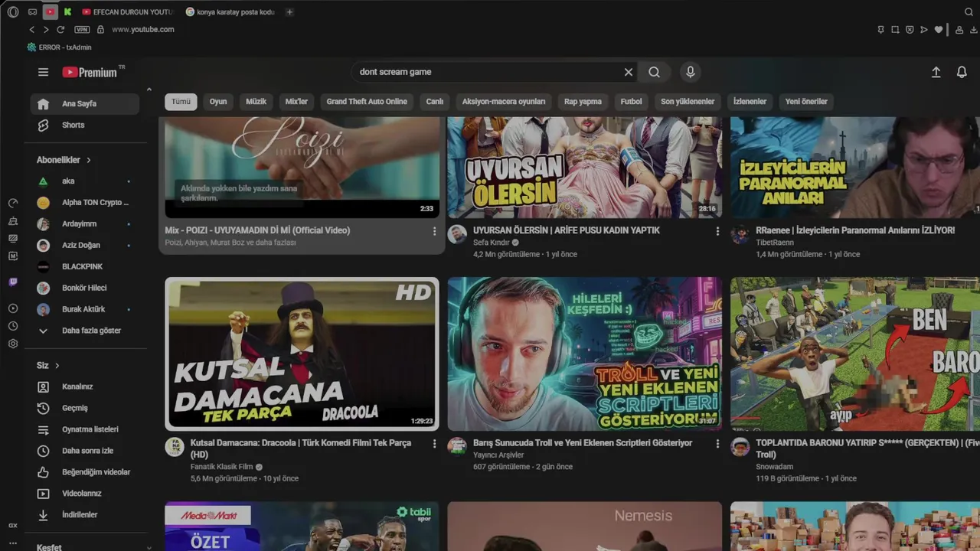Screen dimensions: 980x551
Task: Open Oynatma listeleri in the sidebar
Action: point(84,429)
